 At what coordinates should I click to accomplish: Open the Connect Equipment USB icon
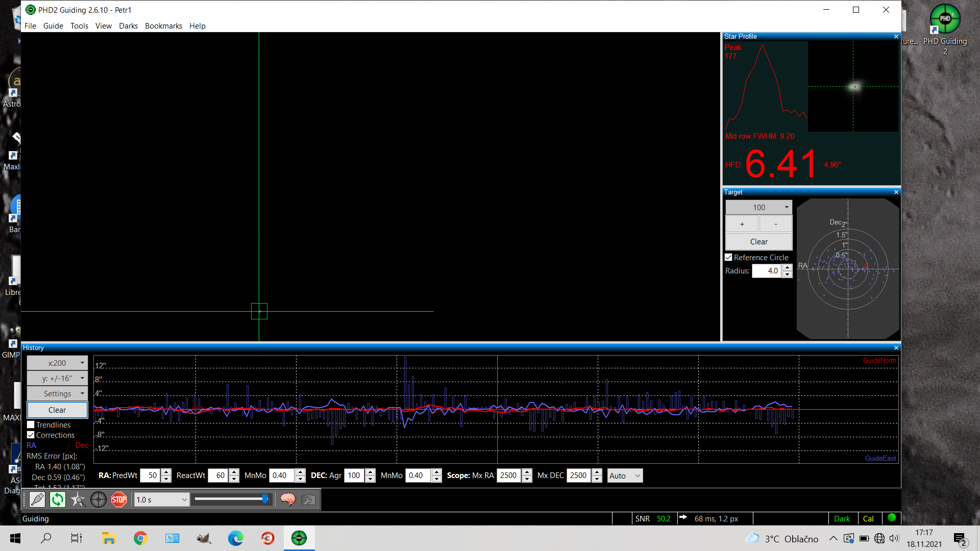(x=37, y=499)
